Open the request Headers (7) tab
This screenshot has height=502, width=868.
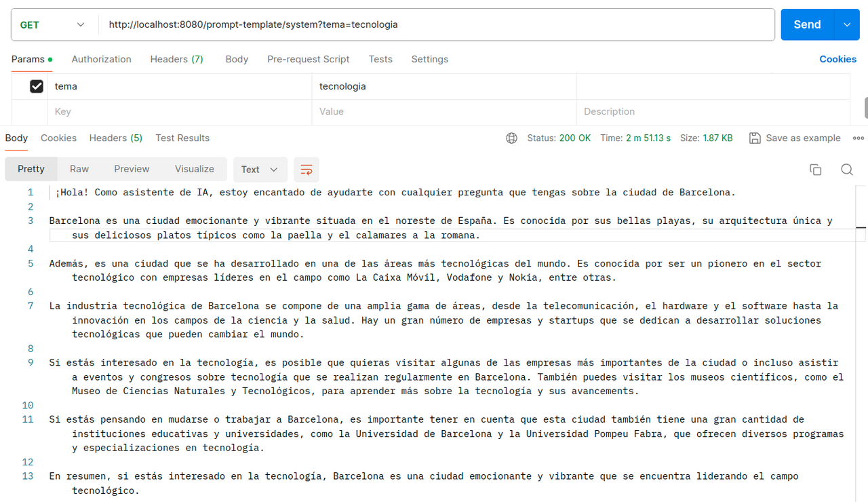pyautogui.click(x=177, y=59)
